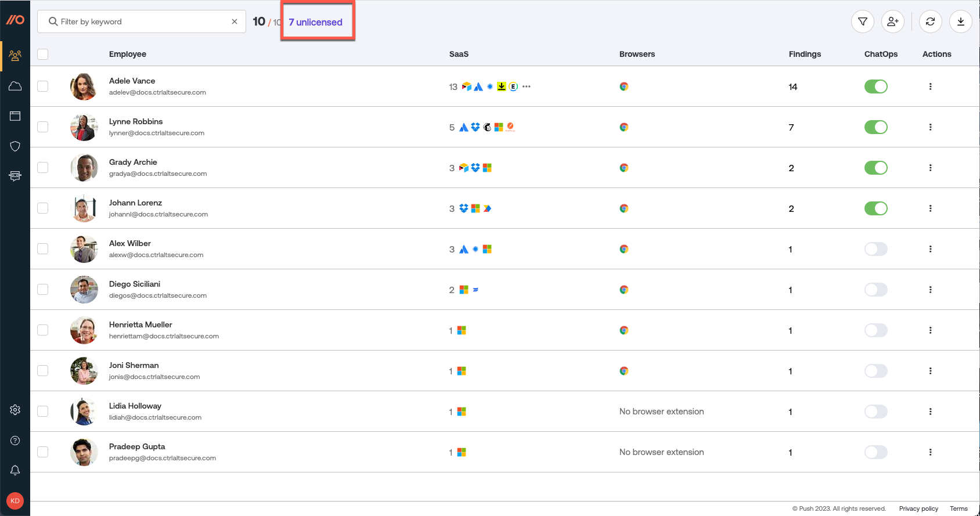Open the KD user avatar menu
The image size is (980, 516).
tap(15, 501)
